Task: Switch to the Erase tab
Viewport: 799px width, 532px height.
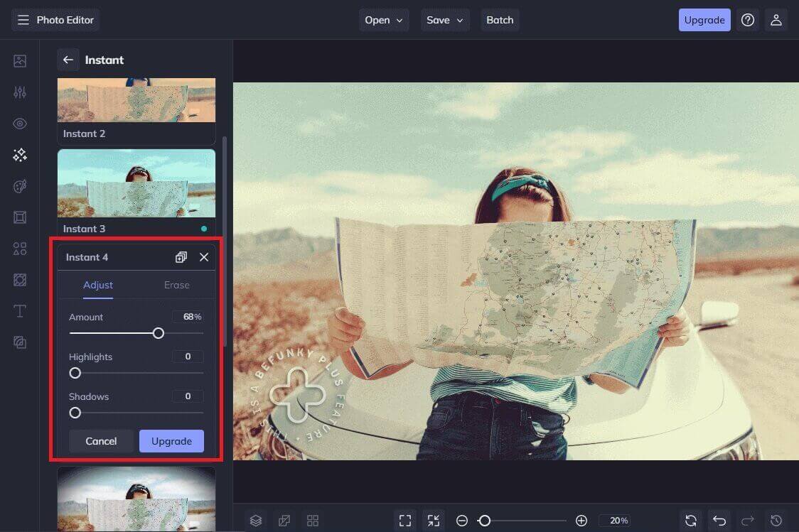Action: click(x=176, y=285)
